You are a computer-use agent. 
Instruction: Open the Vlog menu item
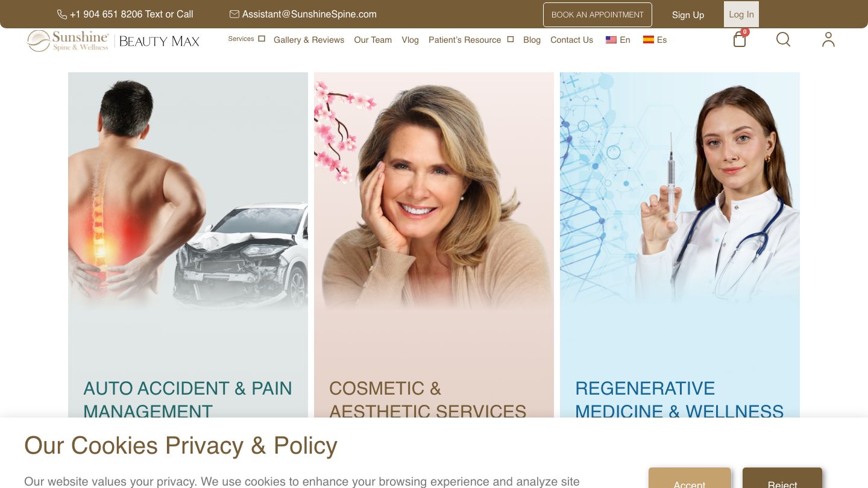click(410, 40)
